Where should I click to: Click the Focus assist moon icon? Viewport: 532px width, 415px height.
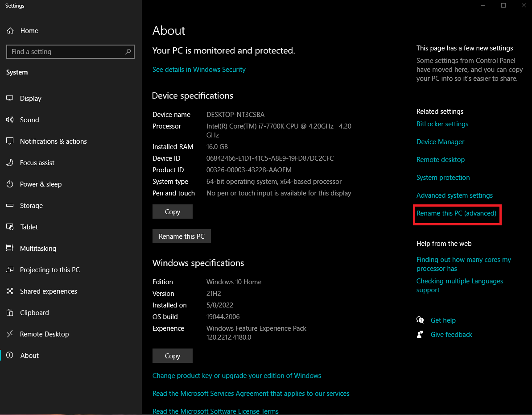point(10,163)
